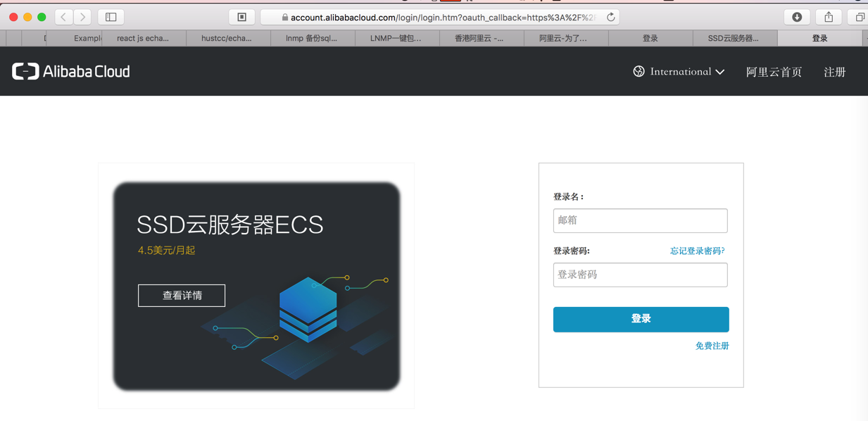The height and width of the screenshot is (421, 868).
Task: Switch to the SSD云服务器... tab
Action: (734, 38)
